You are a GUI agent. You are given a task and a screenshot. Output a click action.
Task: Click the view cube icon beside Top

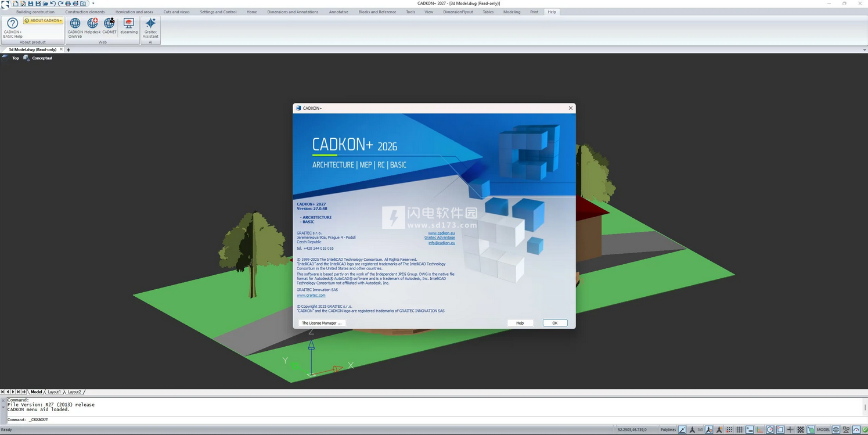[x=5, y=58]
